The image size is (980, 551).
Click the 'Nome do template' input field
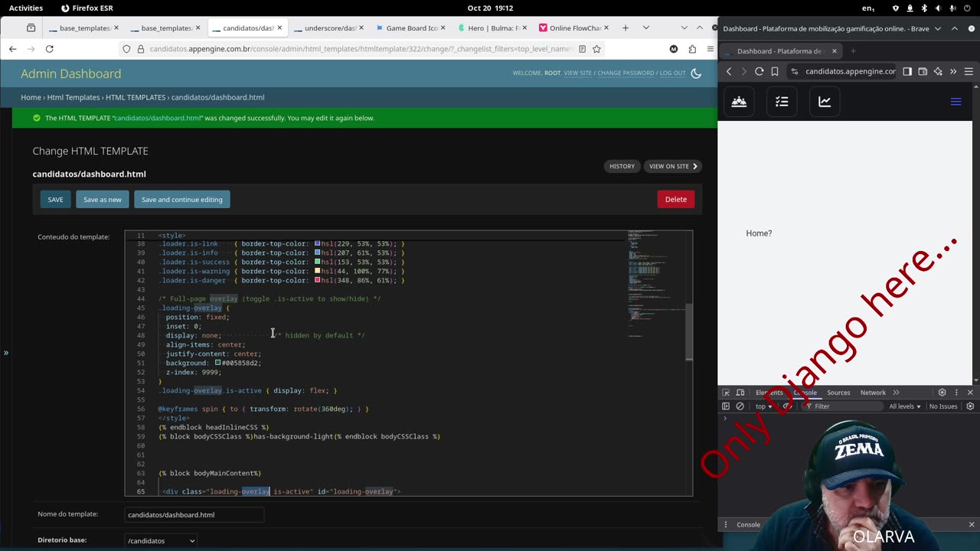(194, 515)
